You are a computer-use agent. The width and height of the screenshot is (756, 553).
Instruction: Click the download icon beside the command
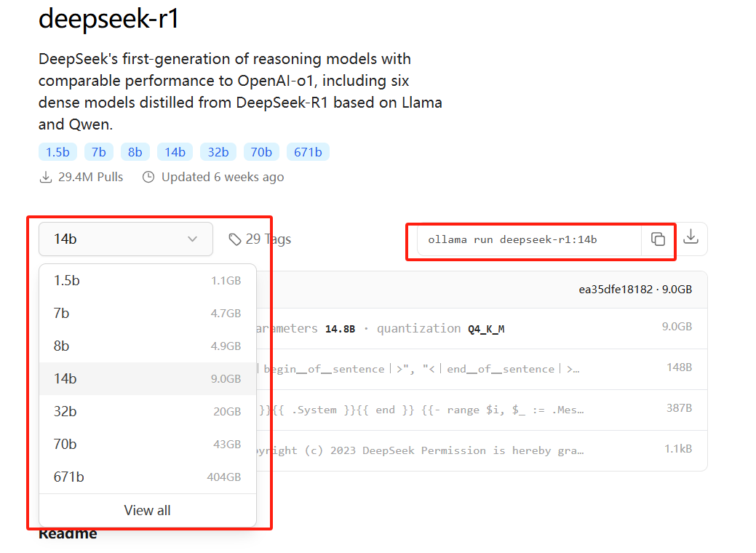pos(691,237)
